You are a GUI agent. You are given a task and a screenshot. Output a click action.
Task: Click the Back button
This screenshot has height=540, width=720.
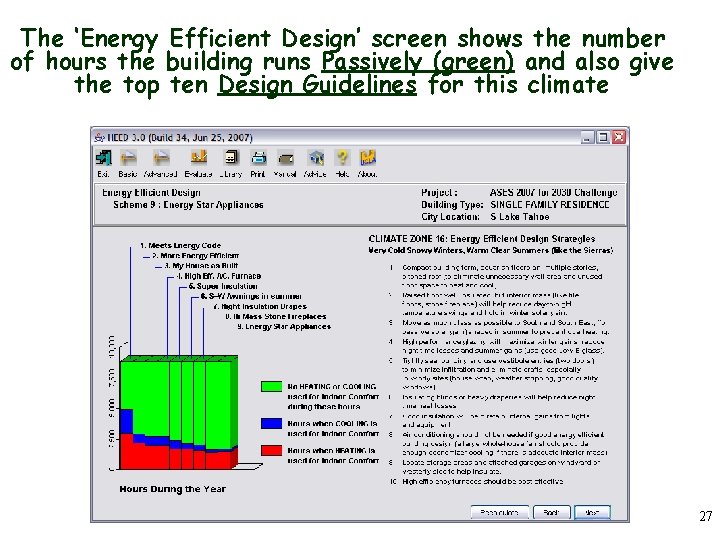pyautogui.click(x=551, y=512)
